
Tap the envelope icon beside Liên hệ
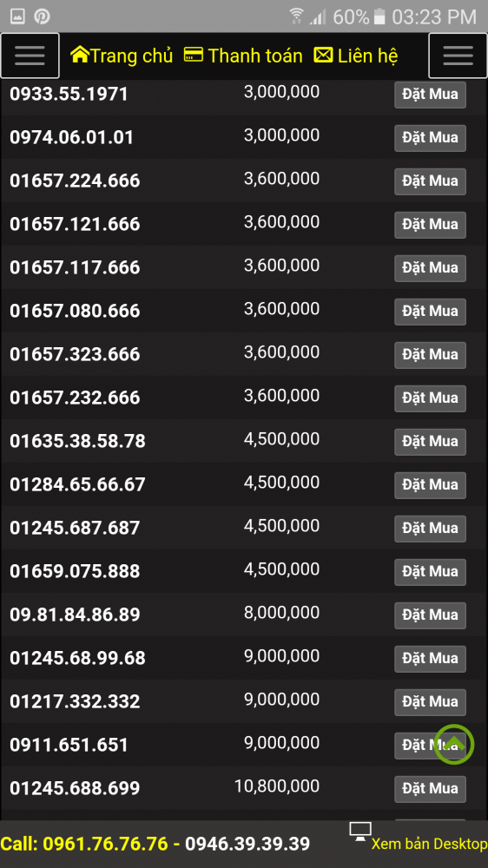324,55
